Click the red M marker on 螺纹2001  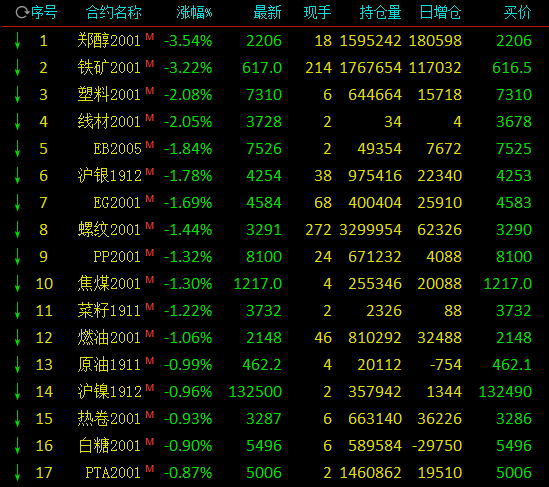[x=150, y=225]
